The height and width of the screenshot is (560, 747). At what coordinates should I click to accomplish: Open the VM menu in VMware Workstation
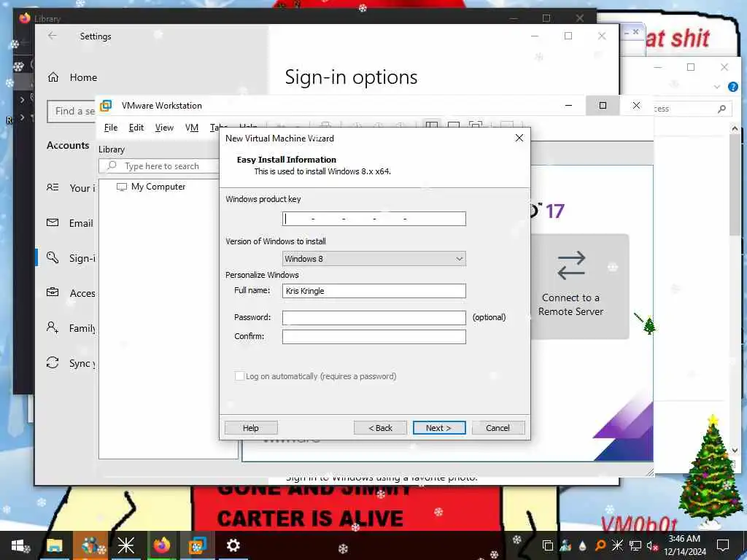coord(192,128)
